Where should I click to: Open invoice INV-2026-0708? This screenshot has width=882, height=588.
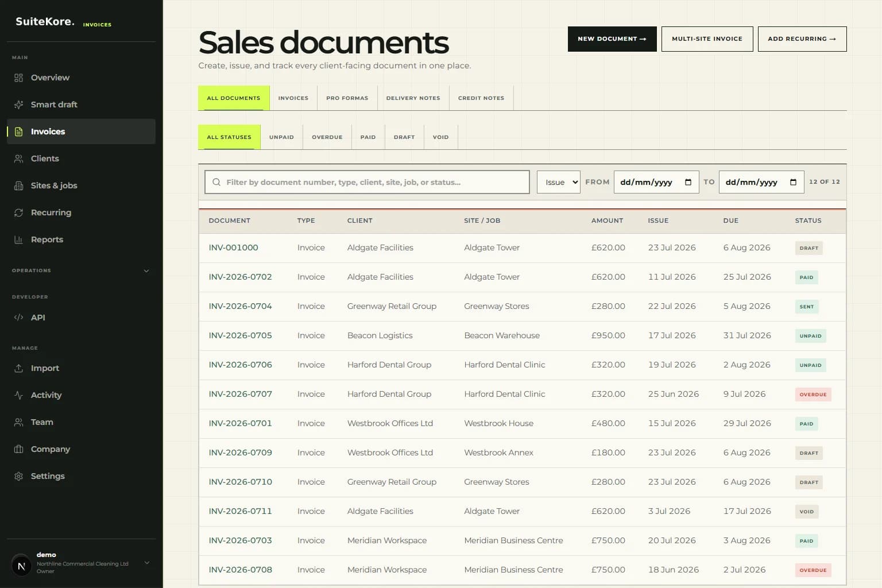coord(240,570)
